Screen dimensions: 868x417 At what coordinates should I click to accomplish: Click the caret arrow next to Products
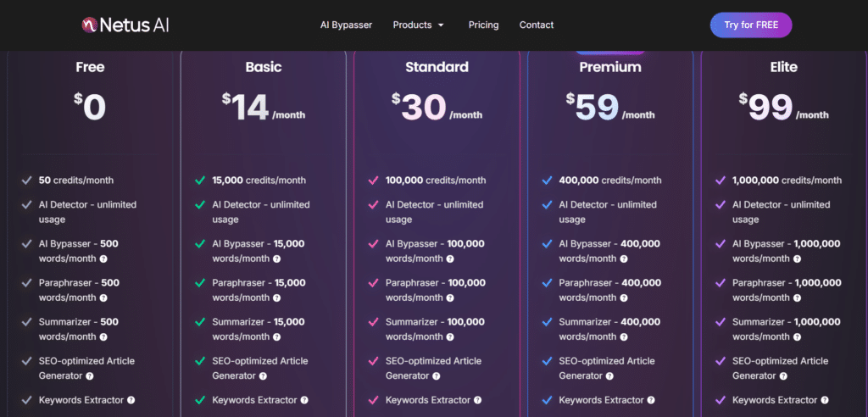[441, 25]
